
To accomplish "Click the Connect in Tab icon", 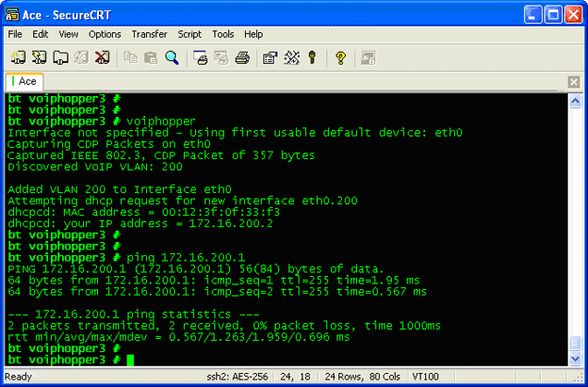I will pyautogui.click(x=60, y=57).
